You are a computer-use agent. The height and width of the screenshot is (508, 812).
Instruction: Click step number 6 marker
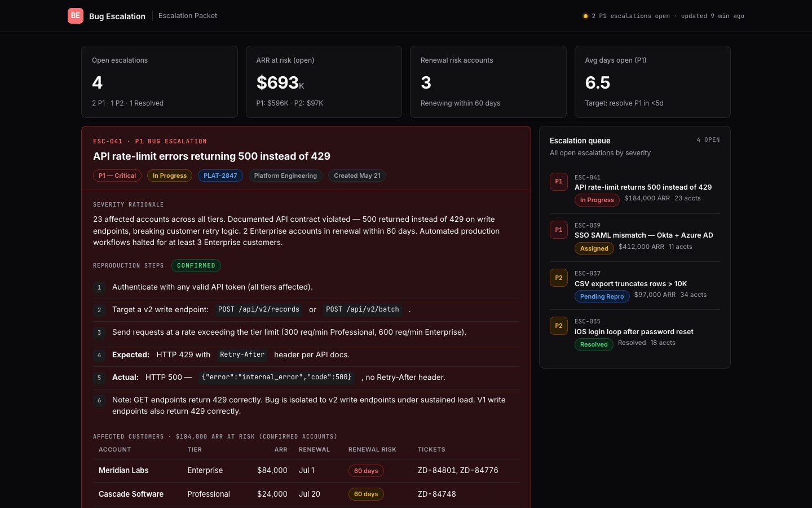pyautogui.click(x=99, y=400)
